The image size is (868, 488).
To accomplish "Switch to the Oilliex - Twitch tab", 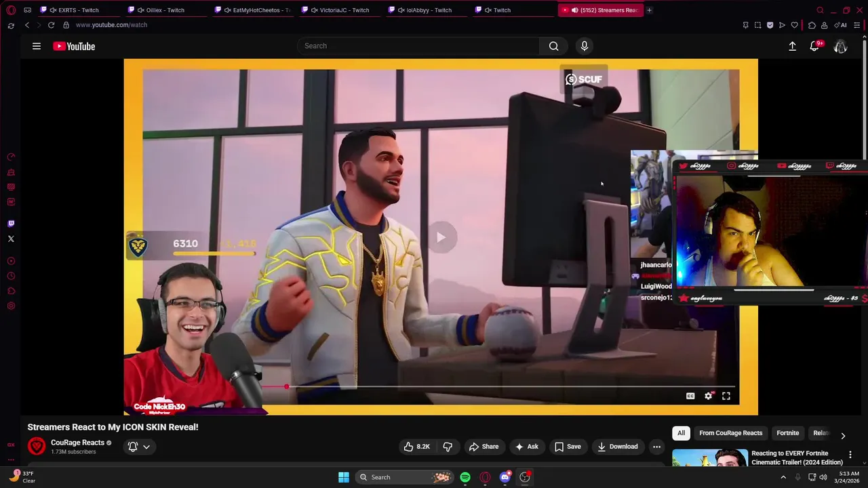I will pyautogui.click(x=165, y=10).
